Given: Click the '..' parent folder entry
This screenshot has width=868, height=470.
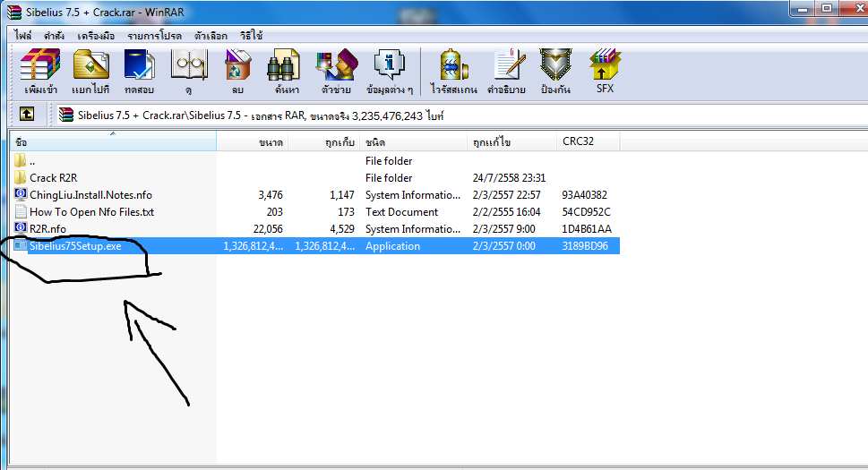Looking at the screenshot, I should (x=32, y=161).
